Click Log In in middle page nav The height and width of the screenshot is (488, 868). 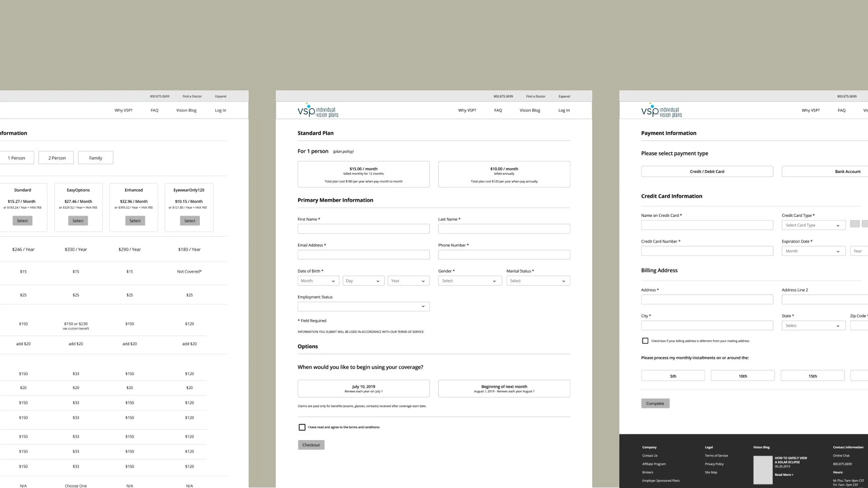(564, 110)
